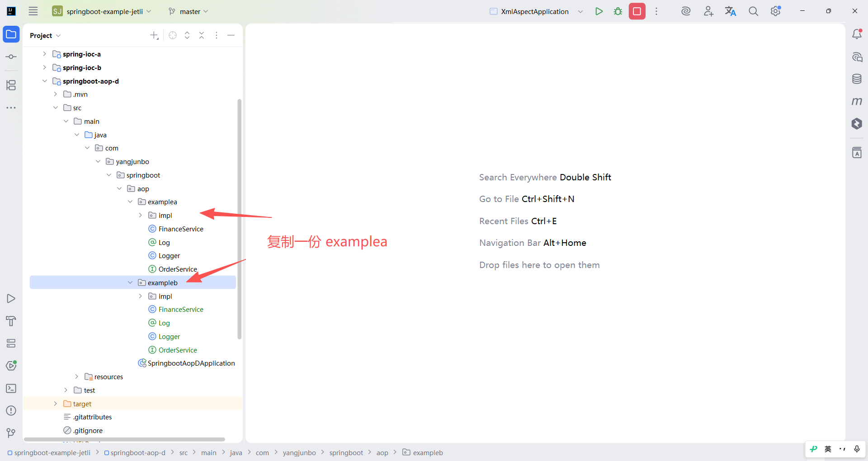Expand the impl package under examplea
This screenshot has height=461, width=868.
[140, 215]
